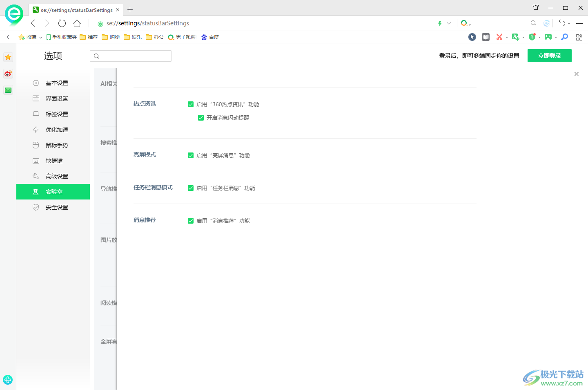Uncheck 启用"任务栏消息"功能 checkbox
Image resolution: width=588 pixels, height=390 pixels.
coord(191,188)
